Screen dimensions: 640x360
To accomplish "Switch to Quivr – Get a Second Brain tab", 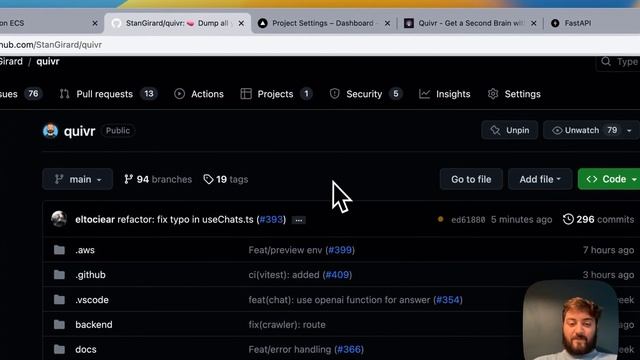I will pos(471,23).
